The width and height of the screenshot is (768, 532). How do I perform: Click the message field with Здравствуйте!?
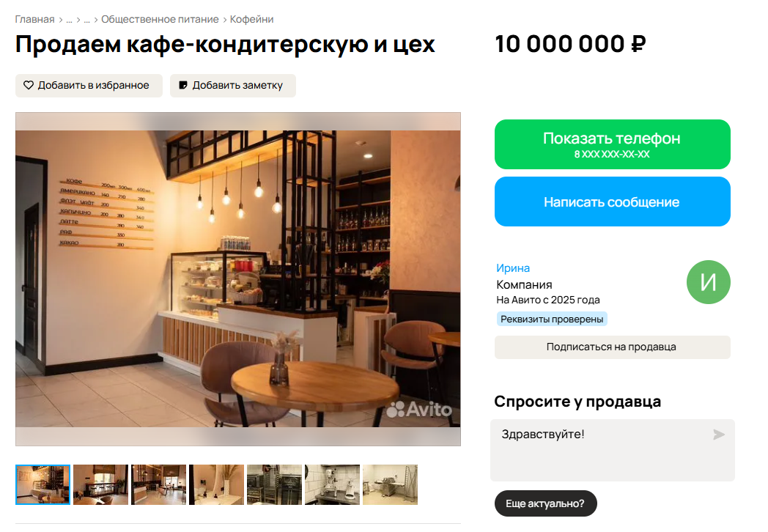pos(612,450)
